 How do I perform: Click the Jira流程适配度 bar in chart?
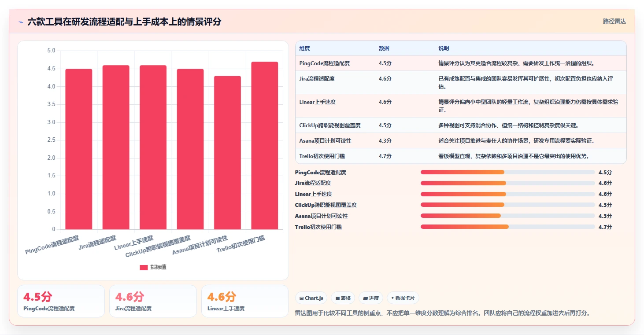(x=116, y=147)
